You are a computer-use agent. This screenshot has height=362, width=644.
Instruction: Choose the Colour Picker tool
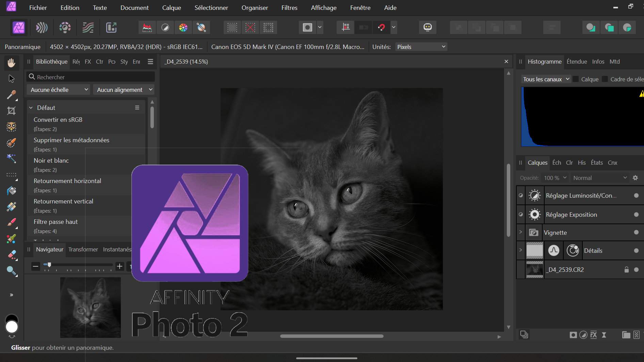11,95
